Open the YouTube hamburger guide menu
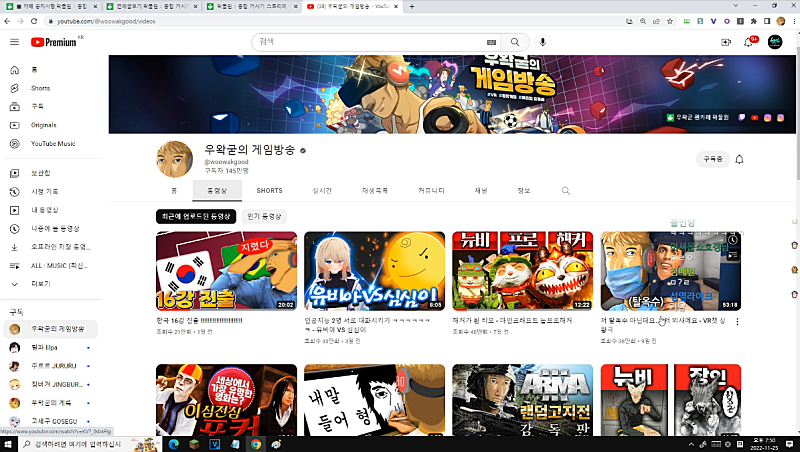This screenshot has width=800, height=452. pyautogui.click(x=14, y=42)
